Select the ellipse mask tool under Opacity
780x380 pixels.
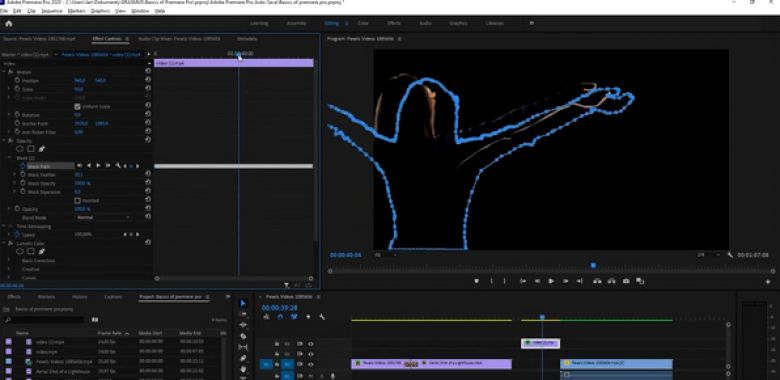[20, 149]
